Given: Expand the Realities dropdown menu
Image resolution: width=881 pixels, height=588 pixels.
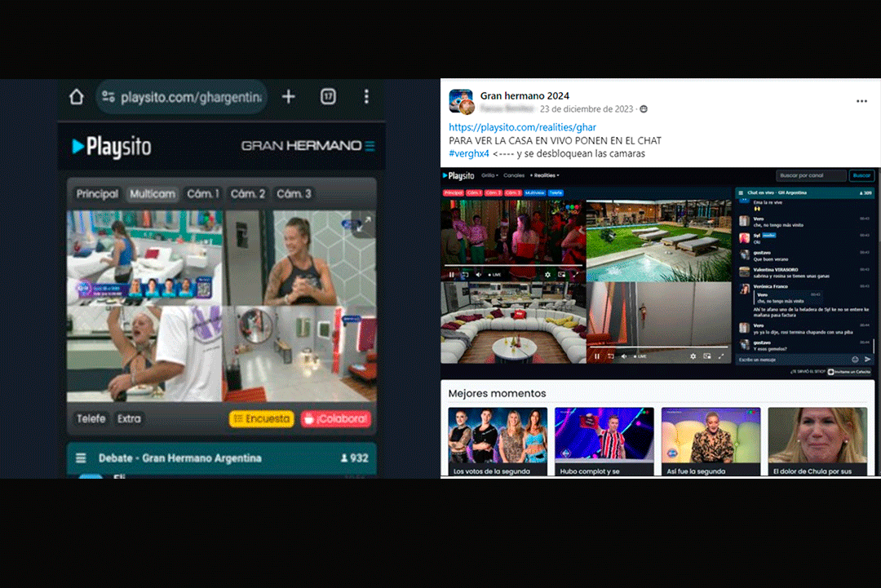Looking at the screenshot, I should point(544,175).
